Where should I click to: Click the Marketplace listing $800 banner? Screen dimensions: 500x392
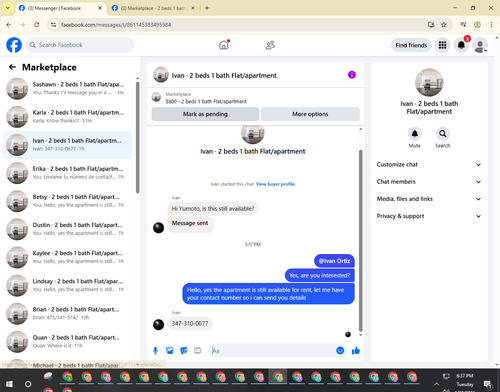coord(256,98)
